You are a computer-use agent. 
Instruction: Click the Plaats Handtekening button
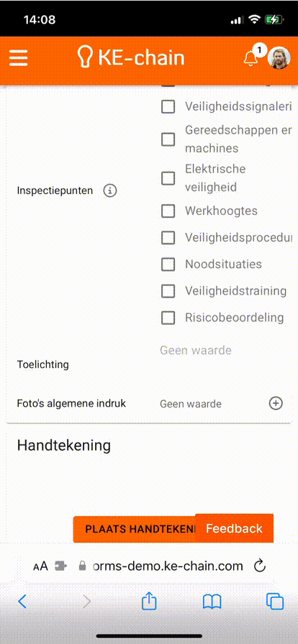coord(134,528)
